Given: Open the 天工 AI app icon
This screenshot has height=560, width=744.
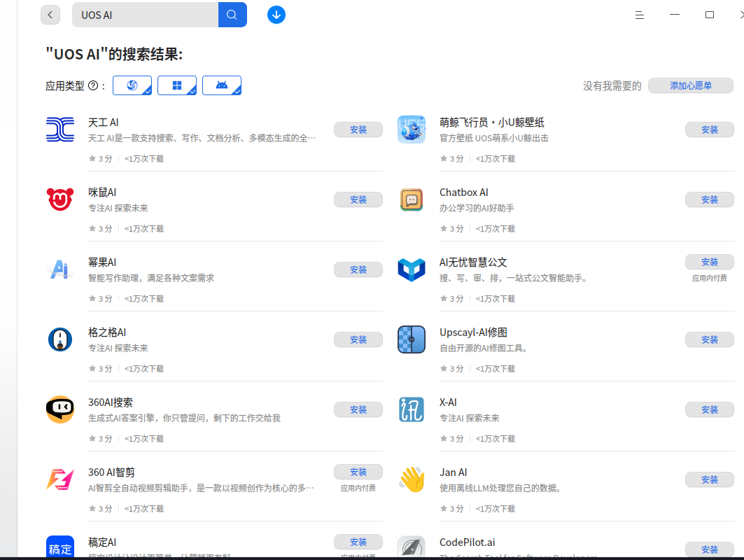Looking at the screenshot, I should point(60,129).
